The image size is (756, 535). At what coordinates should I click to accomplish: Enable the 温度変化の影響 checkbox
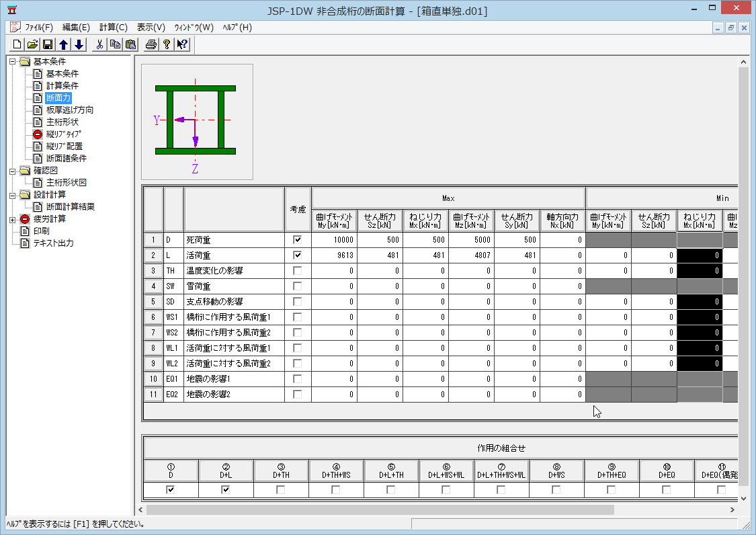point(298,271)
